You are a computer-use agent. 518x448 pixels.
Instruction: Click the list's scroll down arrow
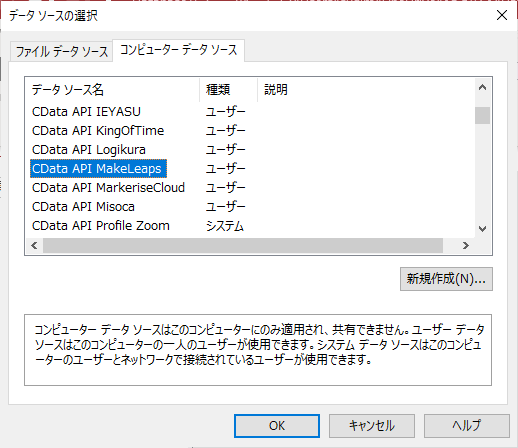pos(482,229)
